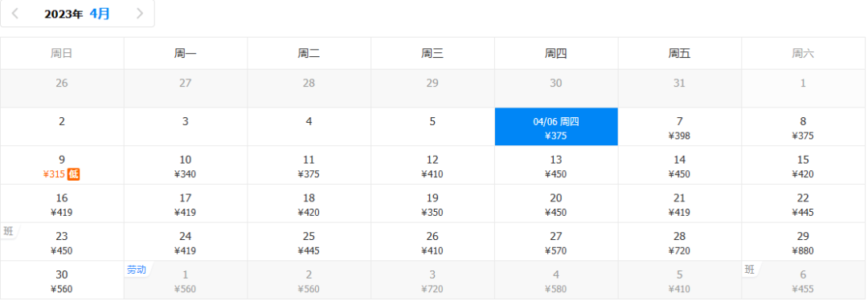Select May 2 priced ¥560
868x301 pixels.
point(309,279)
